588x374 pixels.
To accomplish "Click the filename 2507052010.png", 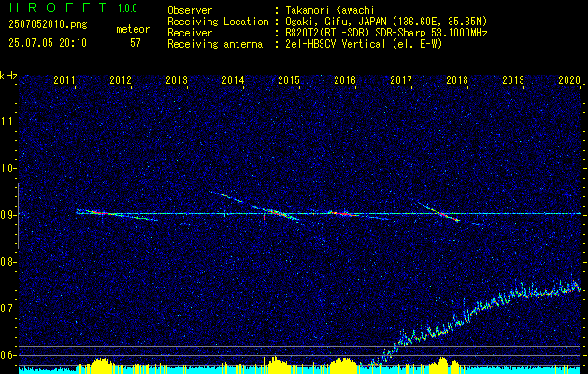I will click(x=48, y=24).
